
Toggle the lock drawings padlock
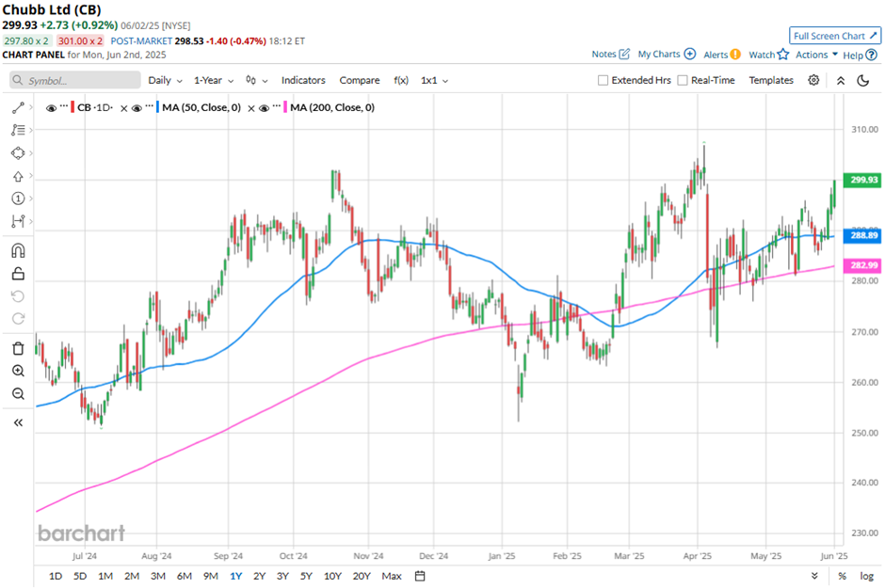[18, 274]
